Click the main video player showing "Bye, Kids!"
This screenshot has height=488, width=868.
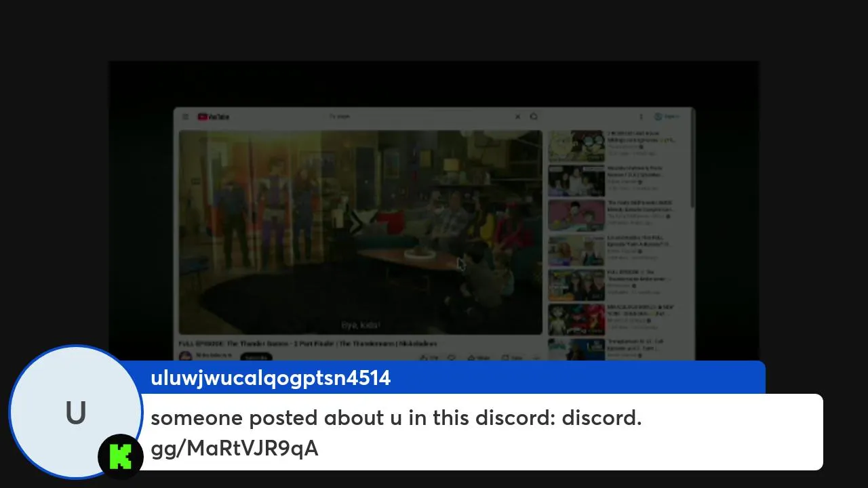click(360, 232)
